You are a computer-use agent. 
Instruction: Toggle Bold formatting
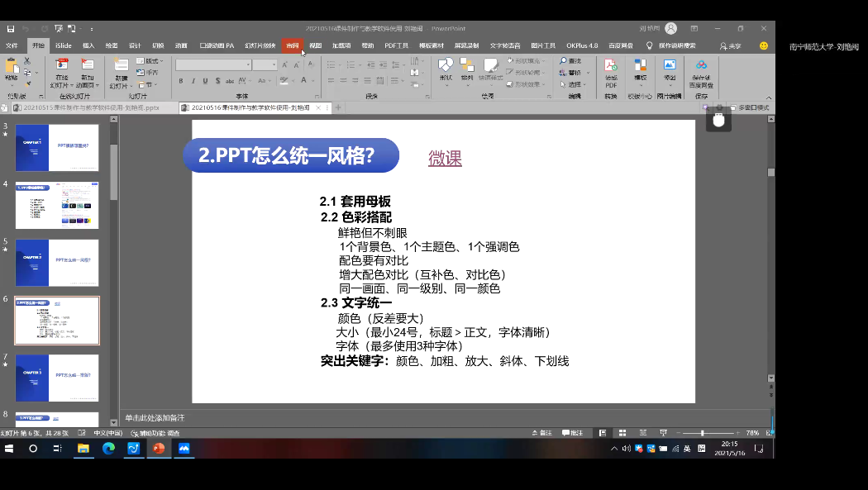click(181, 81)
